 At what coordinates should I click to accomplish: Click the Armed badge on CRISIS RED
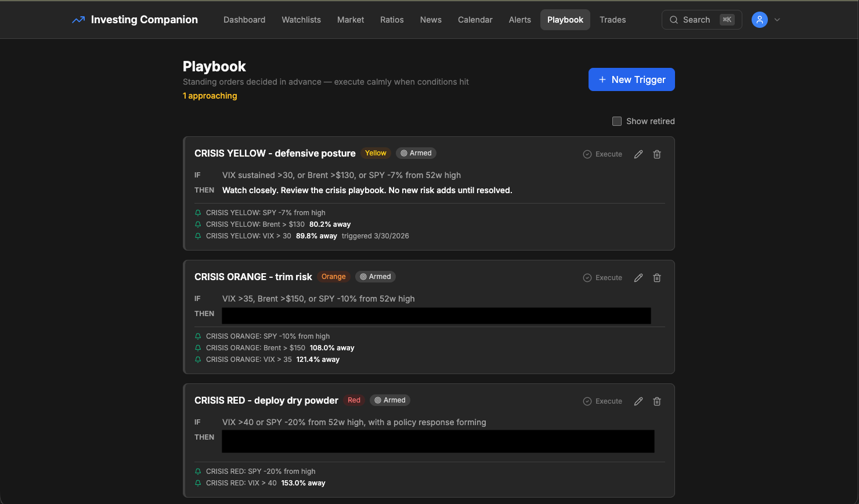coord(390,400)
